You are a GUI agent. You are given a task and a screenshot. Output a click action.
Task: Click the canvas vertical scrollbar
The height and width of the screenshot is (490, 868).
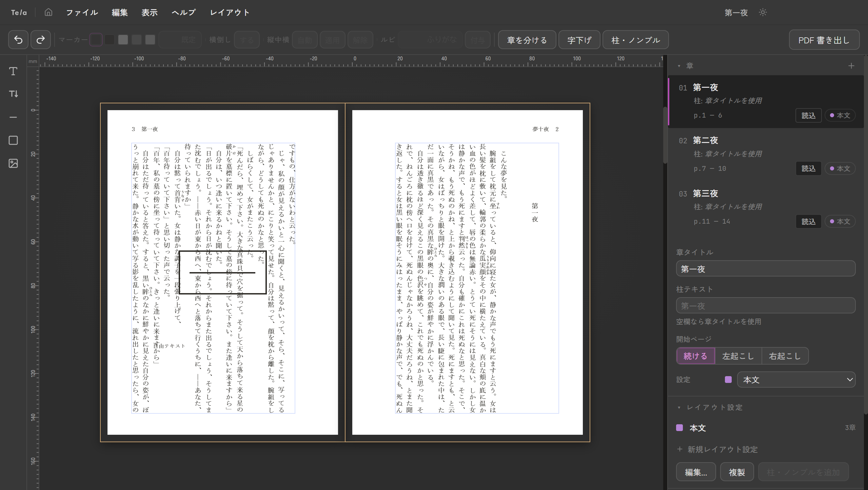pyautogui.click(x=665, y=136)
